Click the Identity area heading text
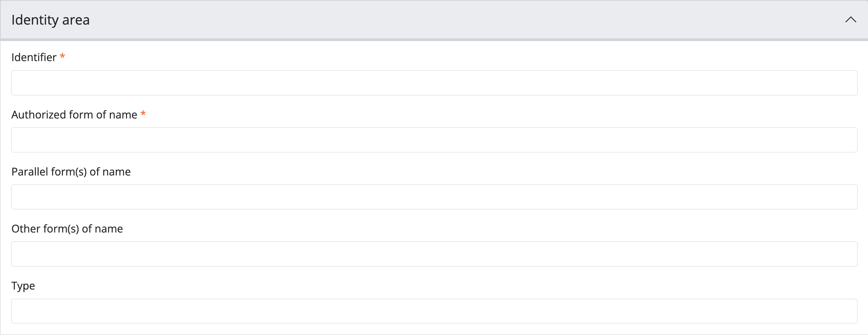Viewport: 868px width, 335px height. 51,20
